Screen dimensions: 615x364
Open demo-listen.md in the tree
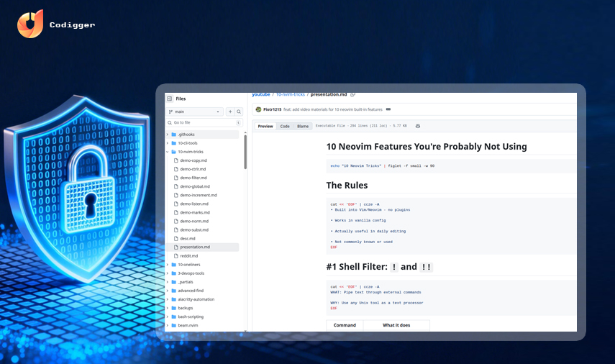(x=194, y=204)
